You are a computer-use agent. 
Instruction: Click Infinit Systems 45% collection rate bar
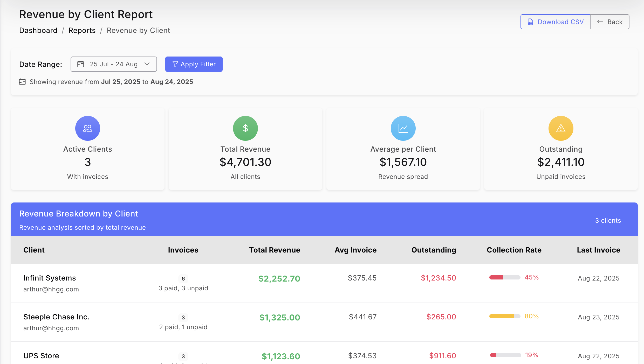click(505, 278)
